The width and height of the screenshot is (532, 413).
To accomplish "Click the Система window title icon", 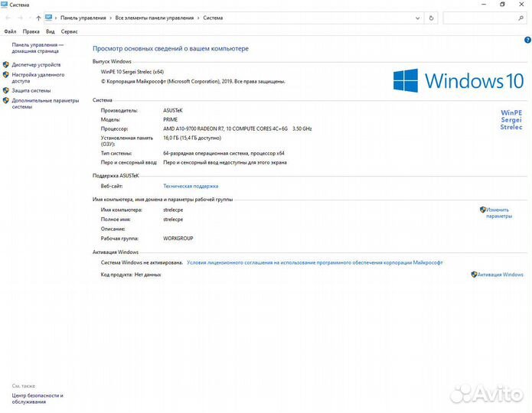I will coord(5,5).
